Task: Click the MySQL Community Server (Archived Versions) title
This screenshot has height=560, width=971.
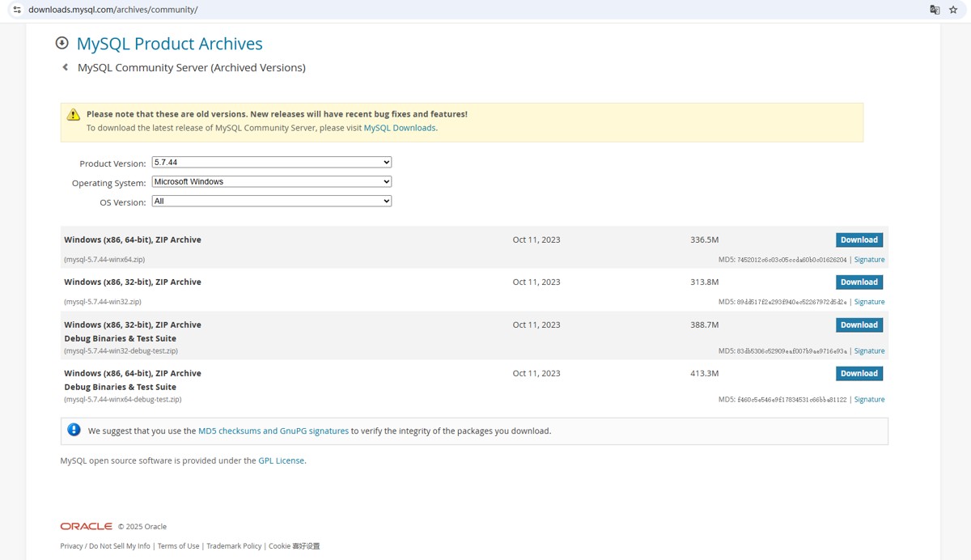Action: click(192, 68)
